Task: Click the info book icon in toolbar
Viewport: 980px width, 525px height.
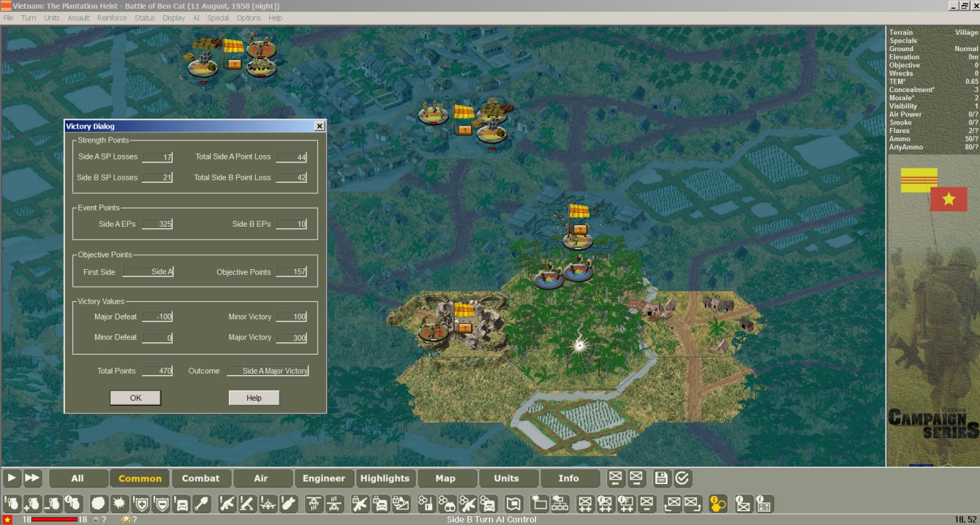Action: point(764,504)
